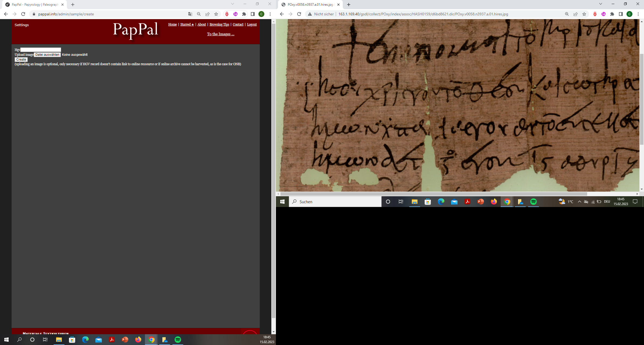Screen dimensions: 644x345
Task: Show hidden system tray icons
Action: click(x=579, y=202)
